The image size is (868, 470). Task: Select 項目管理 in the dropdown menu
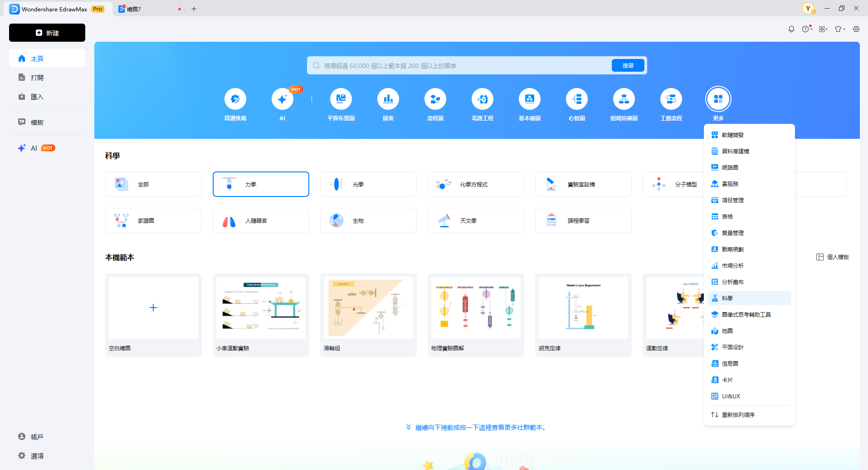point(732,200)
